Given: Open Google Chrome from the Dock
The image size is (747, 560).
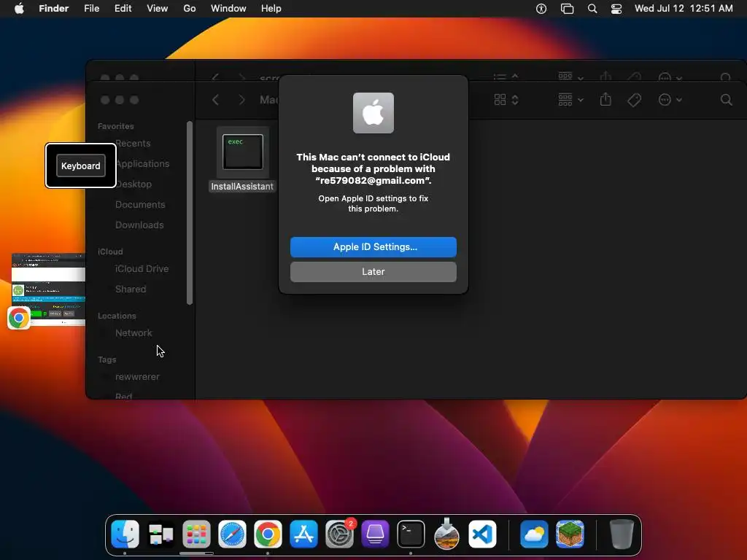Looking at the screenshot, I should 268,534.
